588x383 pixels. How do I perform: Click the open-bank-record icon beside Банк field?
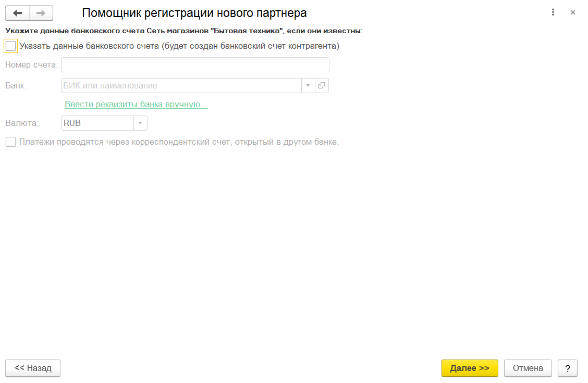[322, 85]
